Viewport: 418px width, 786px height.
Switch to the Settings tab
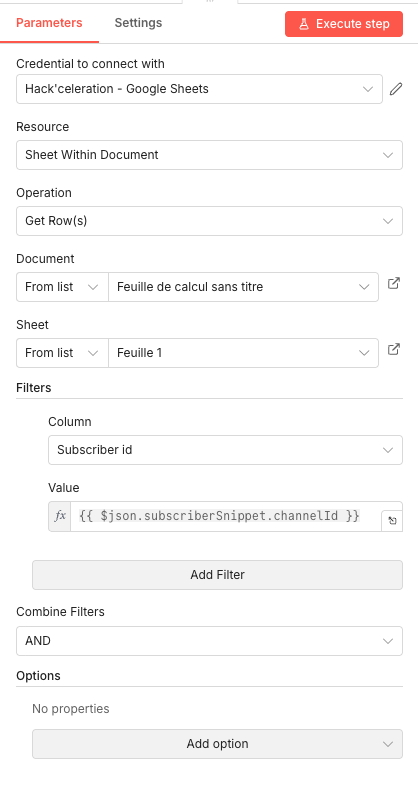click(138, 23)
